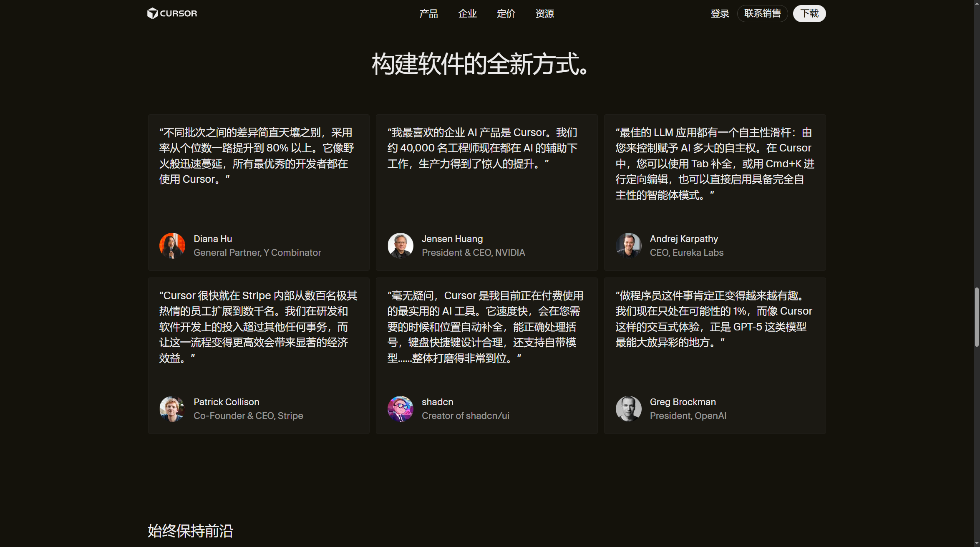Select the name Greg Brockman
Viewport: 980px width, 547px height.
tap(683, 402)
